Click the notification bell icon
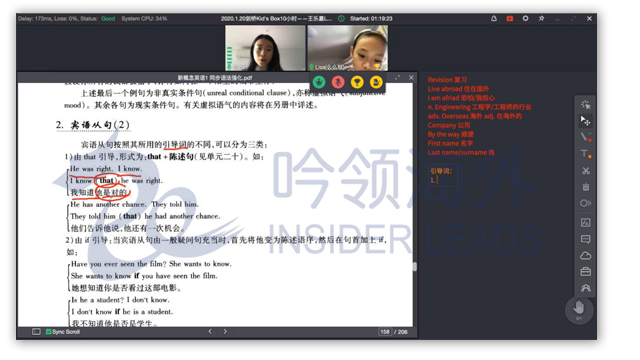Screen dimensions: 640x360 (493, 18)
